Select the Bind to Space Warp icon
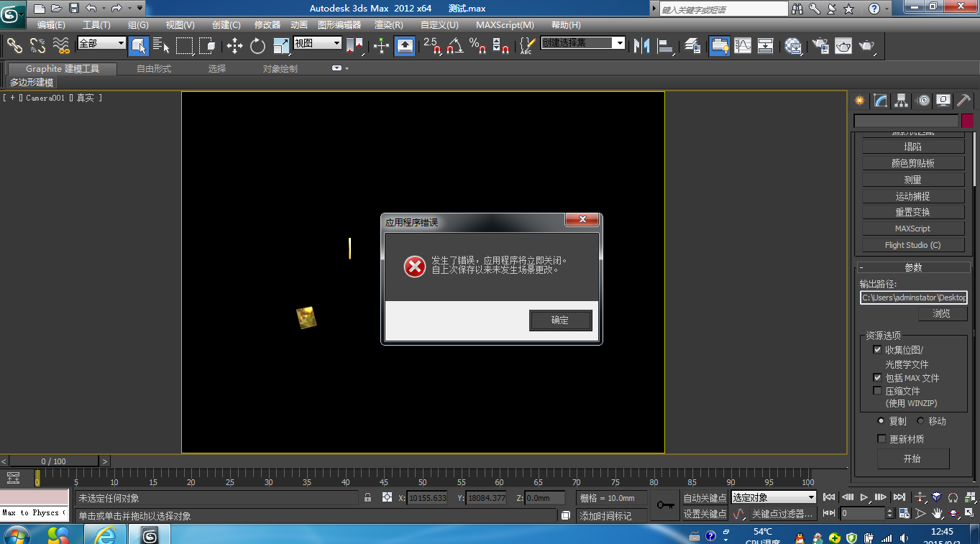980x544 pixels. (x=61, y=46)
